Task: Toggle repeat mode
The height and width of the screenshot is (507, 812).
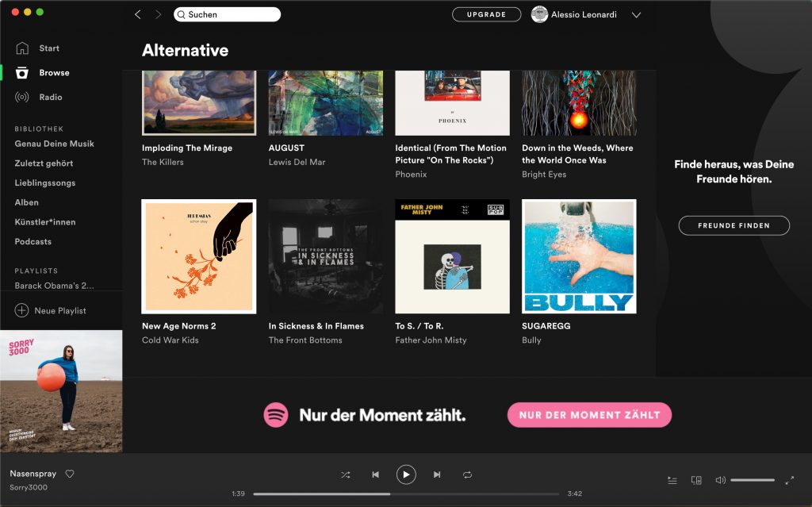Action: tap(468, 474)
